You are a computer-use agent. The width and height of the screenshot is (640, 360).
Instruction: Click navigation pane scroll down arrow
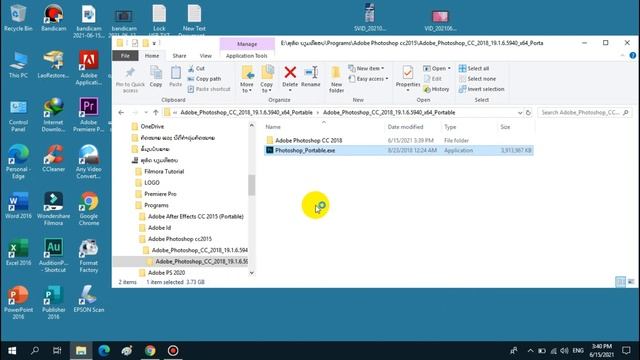pyautogui.click(x=251, y=273)
